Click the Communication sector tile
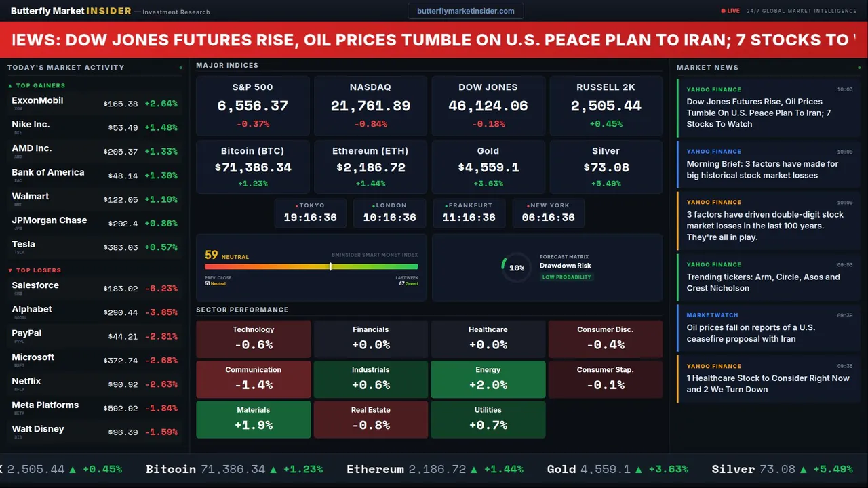868x488 pixels. [x=254, y=379]
